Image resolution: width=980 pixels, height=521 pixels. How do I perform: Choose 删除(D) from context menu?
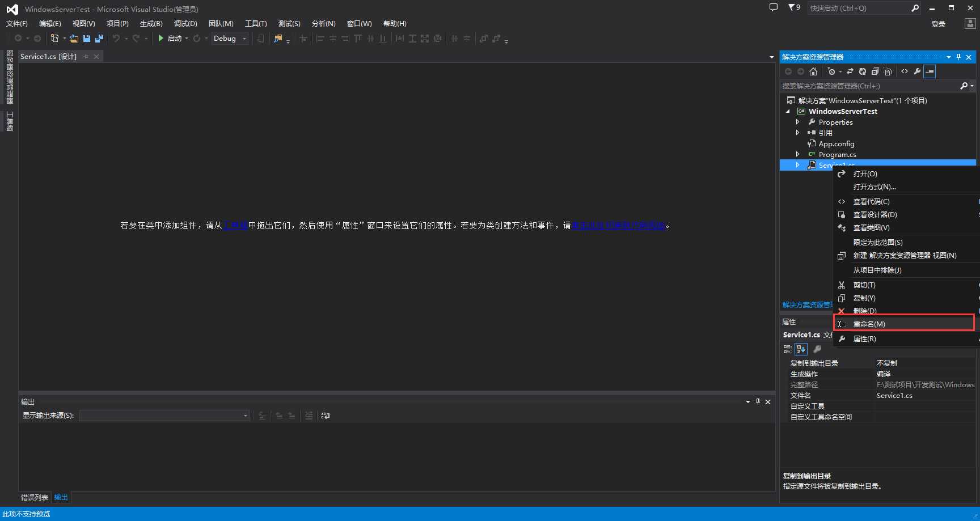click(x=906, y=311)
